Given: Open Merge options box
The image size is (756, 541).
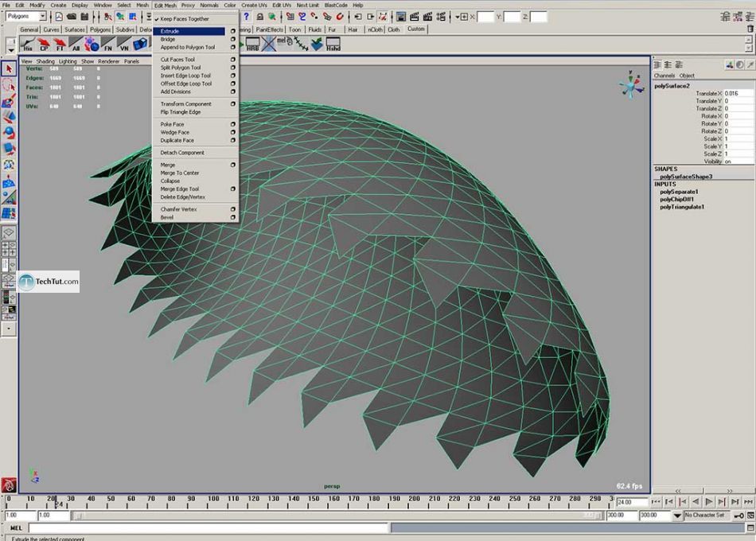Looking at the screenshot, I should [x=233, y=165].
